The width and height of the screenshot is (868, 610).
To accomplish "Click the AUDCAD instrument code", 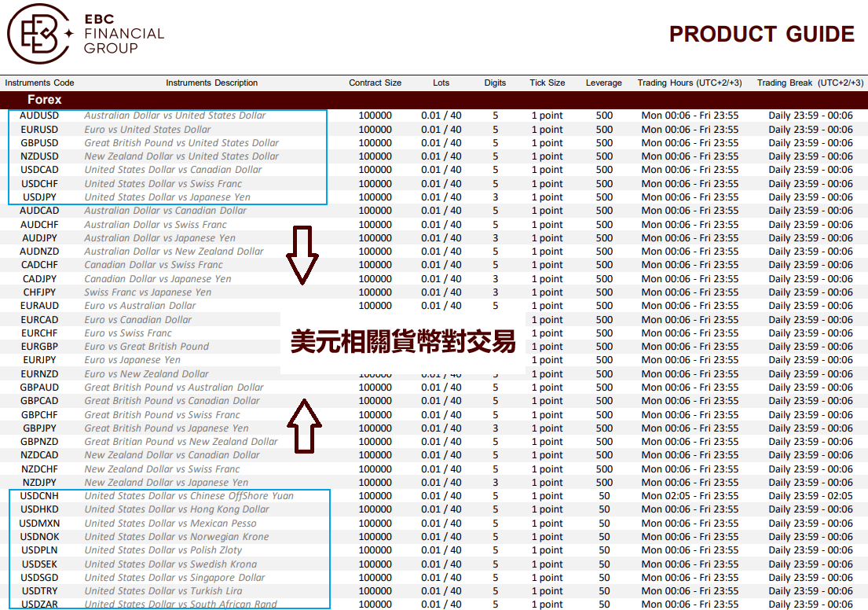I will [39, 211].
